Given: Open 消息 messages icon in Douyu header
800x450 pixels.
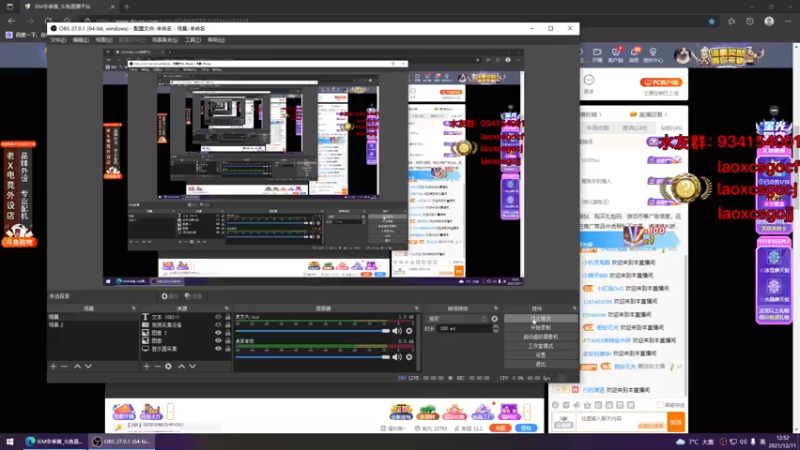Looking at the screenshot, I should (x=634, y=55).
